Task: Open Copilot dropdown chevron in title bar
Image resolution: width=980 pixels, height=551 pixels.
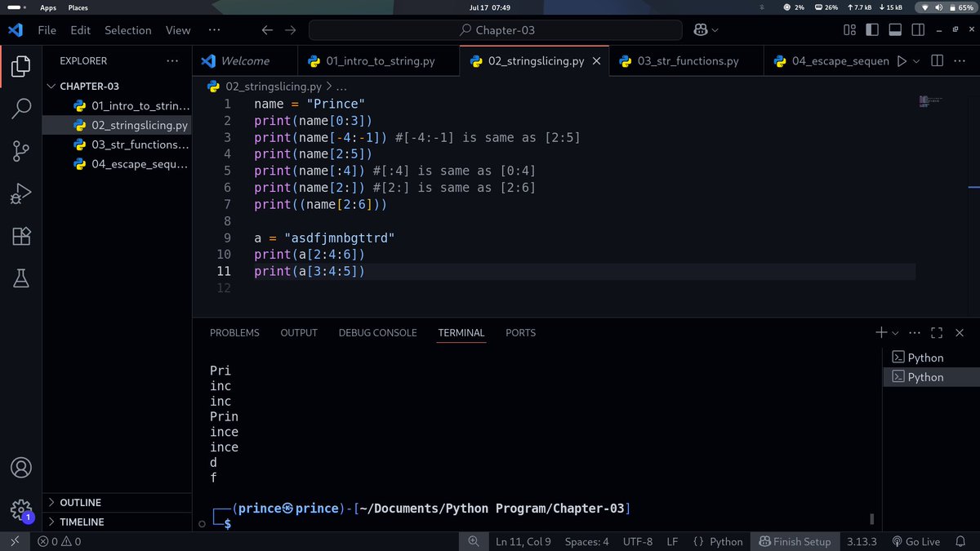Action: point(715,30)
